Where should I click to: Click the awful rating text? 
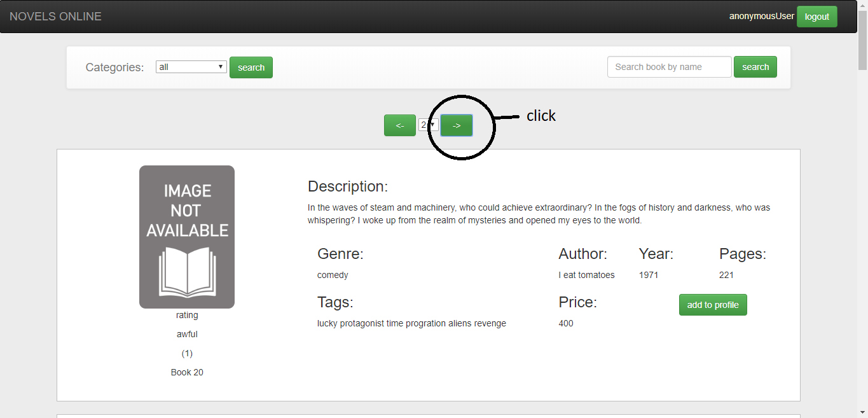[x=187, y=334]
